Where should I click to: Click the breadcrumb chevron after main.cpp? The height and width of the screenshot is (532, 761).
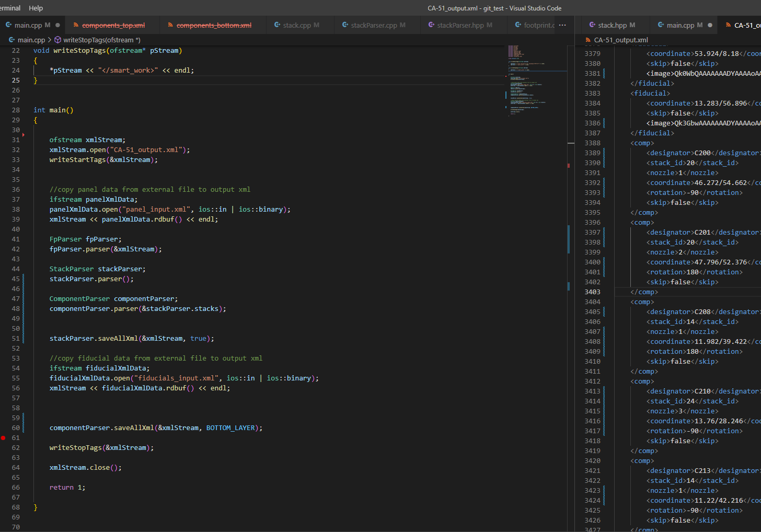(x=50, y=40)
